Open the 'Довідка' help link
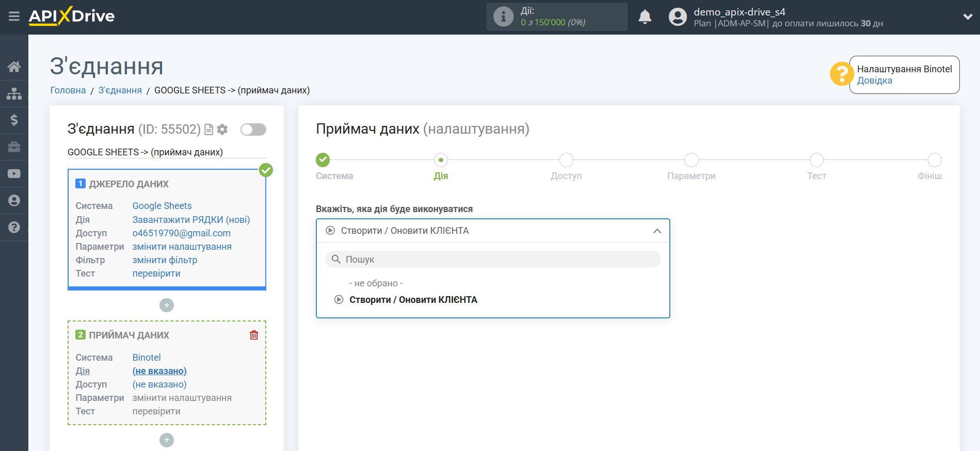Image resolution: width=980 pixels, height=451 pixels. [x=874, y=80]
